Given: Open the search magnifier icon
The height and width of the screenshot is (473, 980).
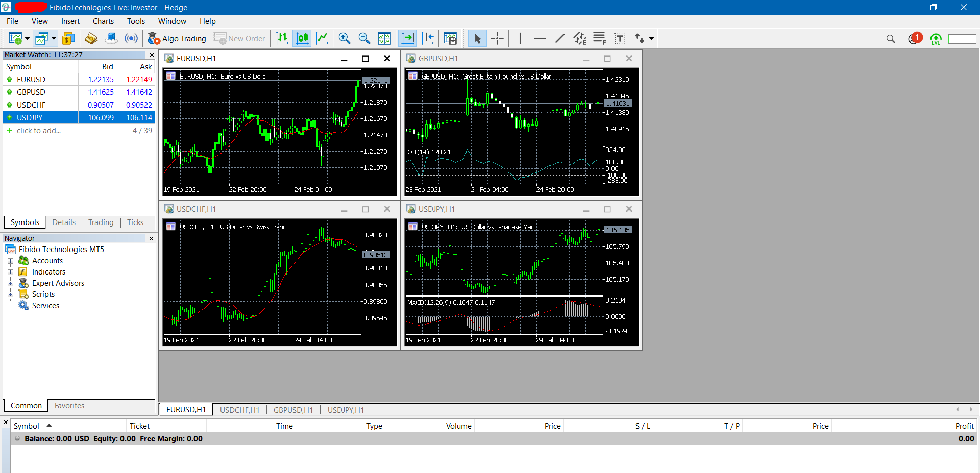Looking at the screenshot, I should coord(891,39).
